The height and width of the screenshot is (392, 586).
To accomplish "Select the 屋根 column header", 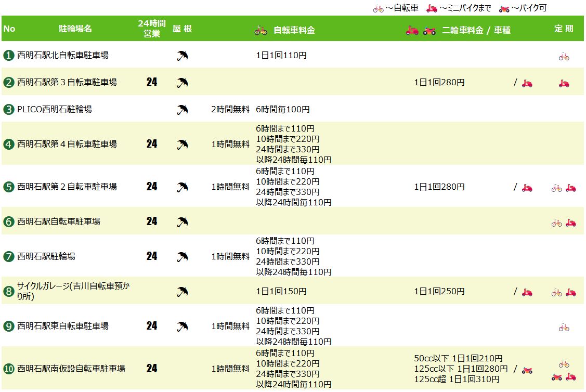I will [182, 29].
